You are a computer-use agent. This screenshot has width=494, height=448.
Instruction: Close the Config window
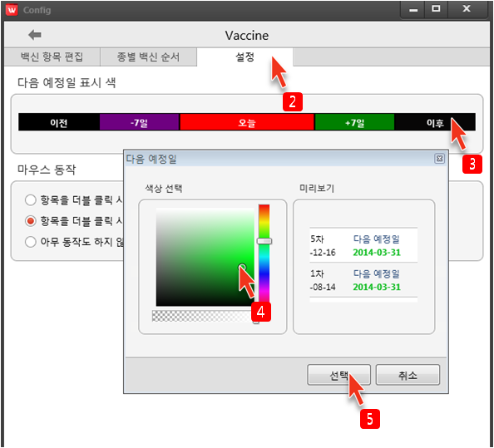pyautogui.click(x=467, y=9)
